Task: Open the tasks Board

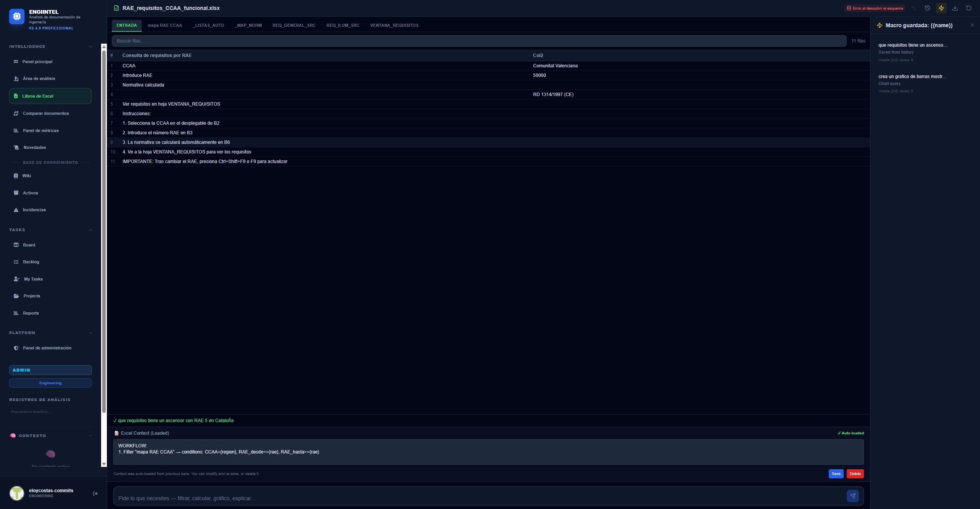Action: (51, 245)
